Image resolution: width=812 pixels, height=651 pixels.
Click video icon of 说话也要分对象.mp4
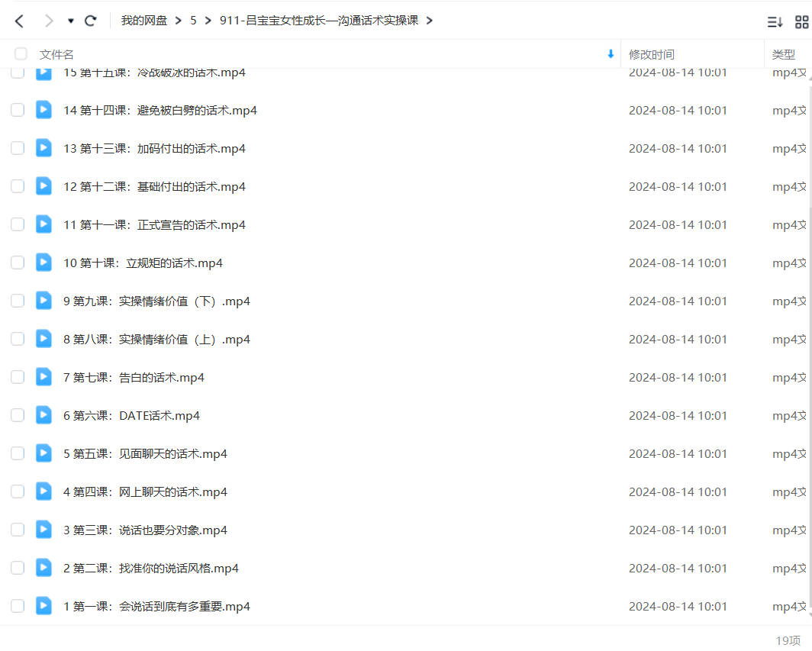point(43,530)
